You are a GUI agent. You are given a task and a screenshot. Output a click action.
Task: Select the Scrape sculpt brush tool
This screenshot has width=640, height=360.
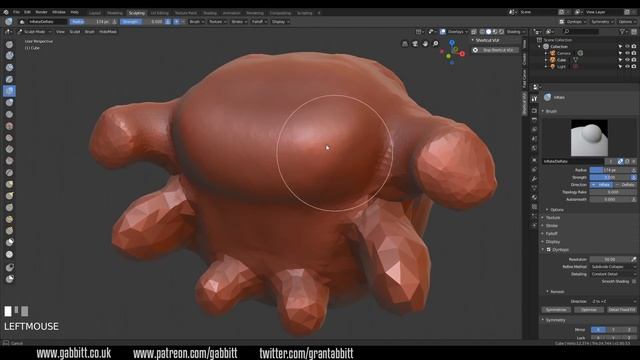click(x=9, y=161)
